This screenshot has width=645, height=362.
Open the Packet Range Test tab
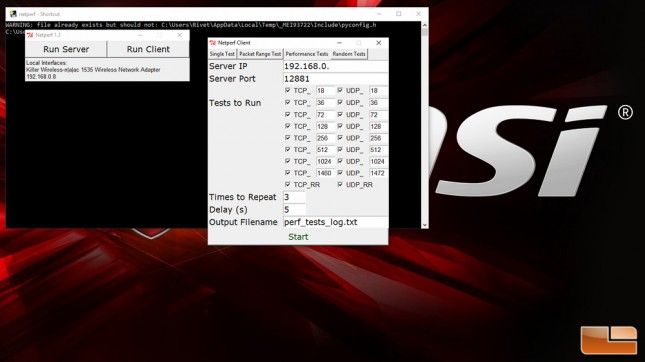tap(260, 54)
